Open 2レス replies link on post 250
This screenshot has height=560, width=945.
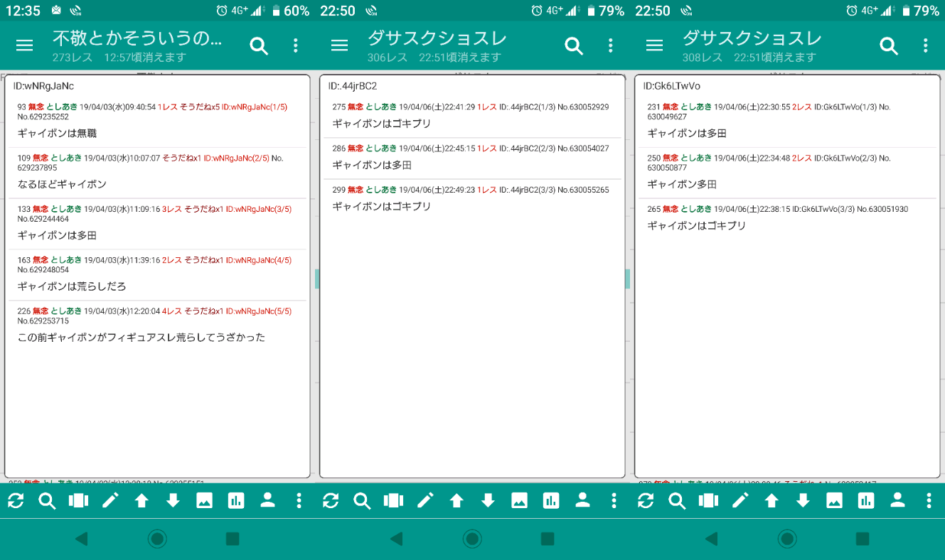tap(802, 158)
